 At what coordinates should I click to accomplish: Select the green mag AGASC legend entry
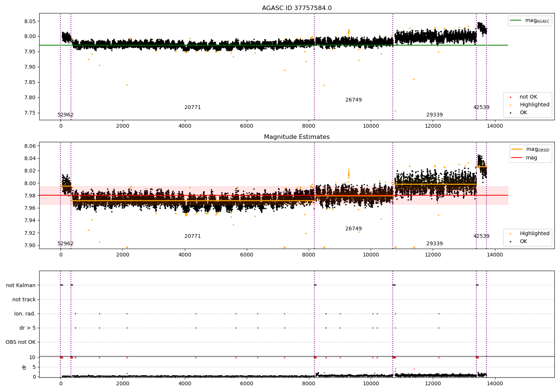(x=530, y=21)
